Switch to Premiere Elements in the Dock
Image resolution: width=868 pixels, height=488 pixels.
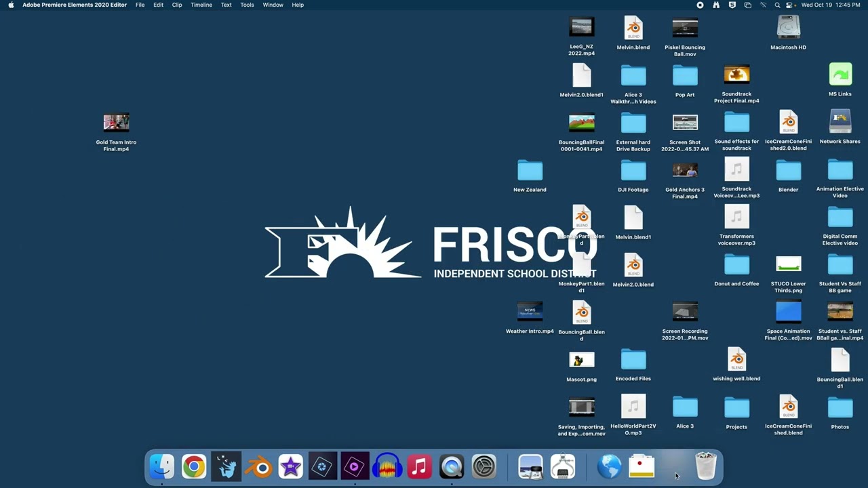(x=355, y=466)
